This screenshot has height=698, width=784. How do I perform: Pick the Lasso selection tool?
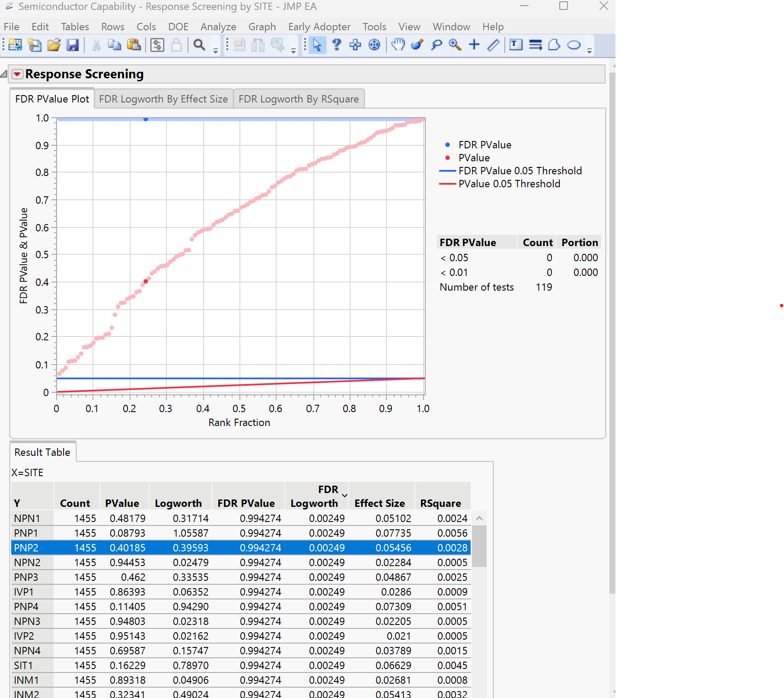tap(437, 45)
